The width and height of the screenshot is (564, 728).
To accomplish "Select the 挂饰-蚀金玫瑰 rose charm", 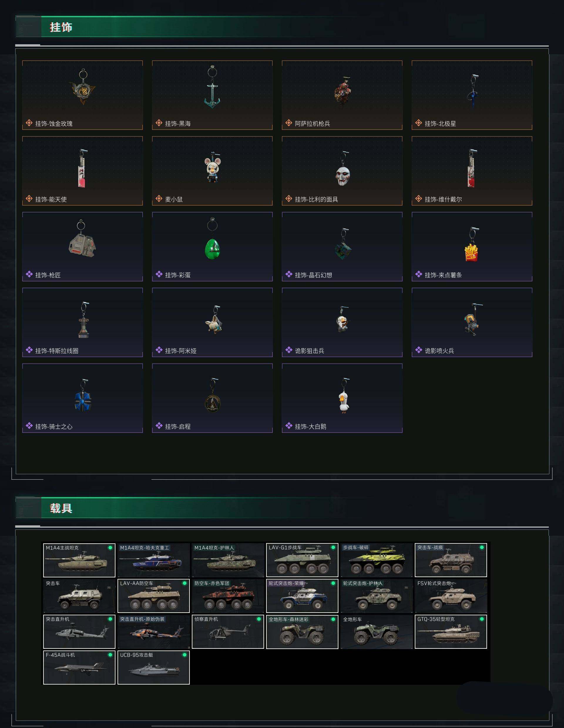I will pyautogui.click(x=82, y=95).
